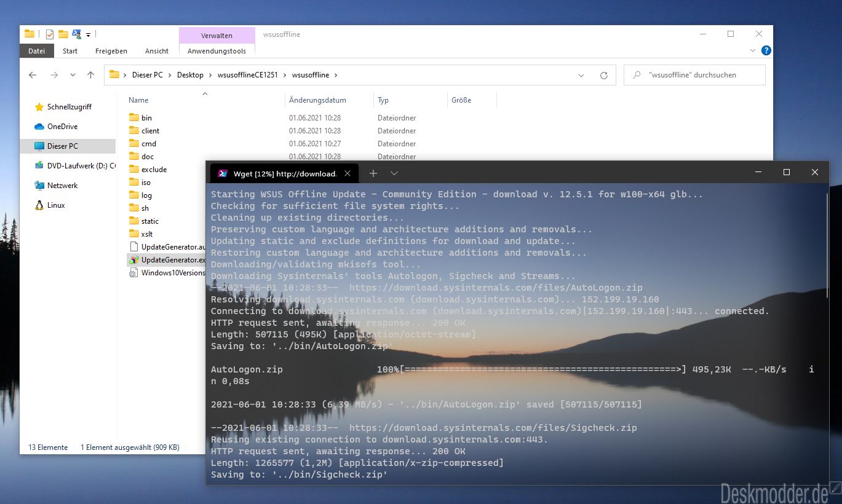Image resolution: width=842 pixels, height=504 pixels.
Task: Click the Explorer window folder icon in title bar
Action: (29, 34)
